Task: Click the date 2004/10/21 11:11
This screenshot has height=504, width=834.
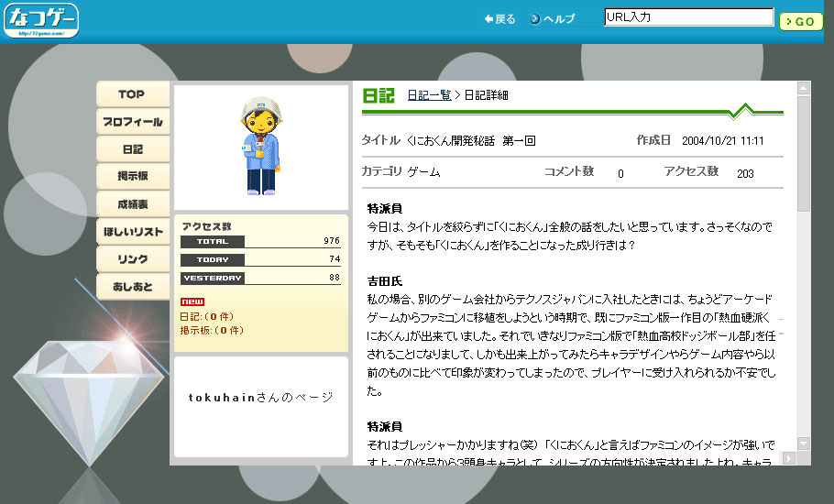Action: point(723,141)
